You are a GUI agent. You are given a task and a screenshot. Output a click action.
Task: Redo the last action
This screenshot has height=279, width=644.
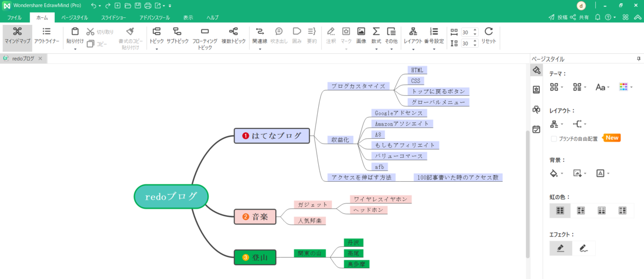point(108,5)
